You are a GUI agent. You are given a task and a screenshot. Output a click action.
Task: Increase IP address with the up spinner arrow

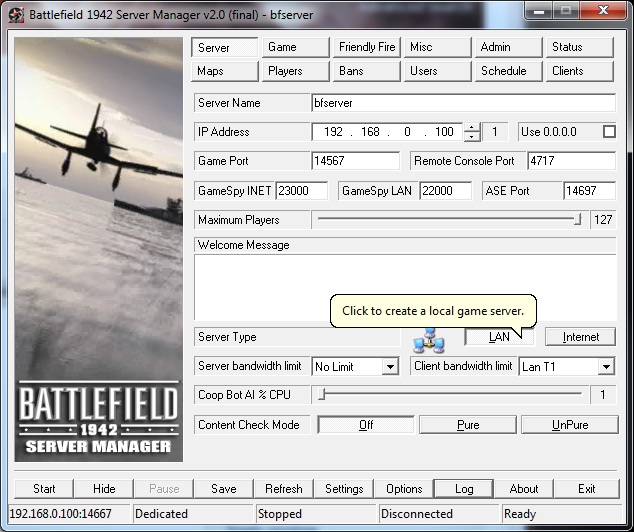(x=472, y=127)
